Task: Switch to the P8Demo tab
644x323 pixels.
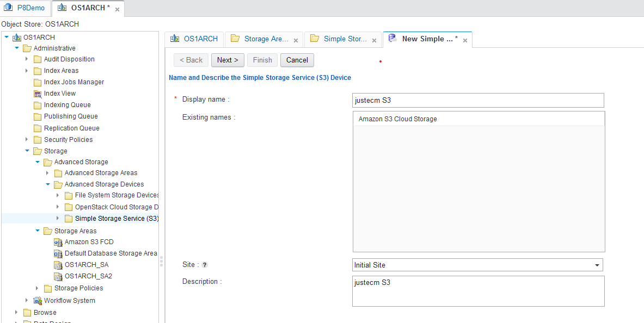Action: coord(25,8)
